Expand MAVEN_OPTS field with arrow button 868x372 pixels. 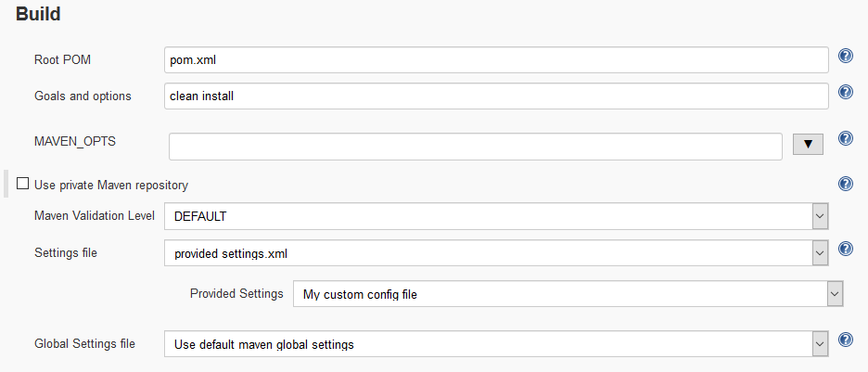click(x=808, y=144)
